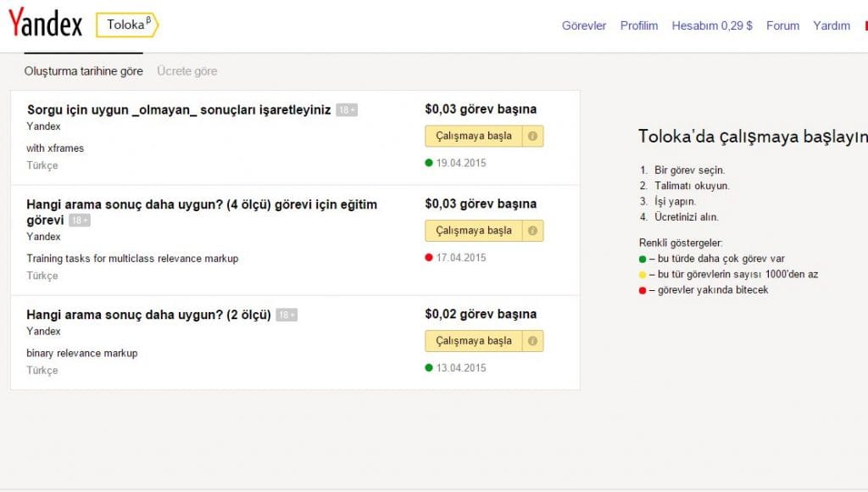Click the info icon on the $0,02 task
Screen dimensions: 868x492
pos(531,340)
